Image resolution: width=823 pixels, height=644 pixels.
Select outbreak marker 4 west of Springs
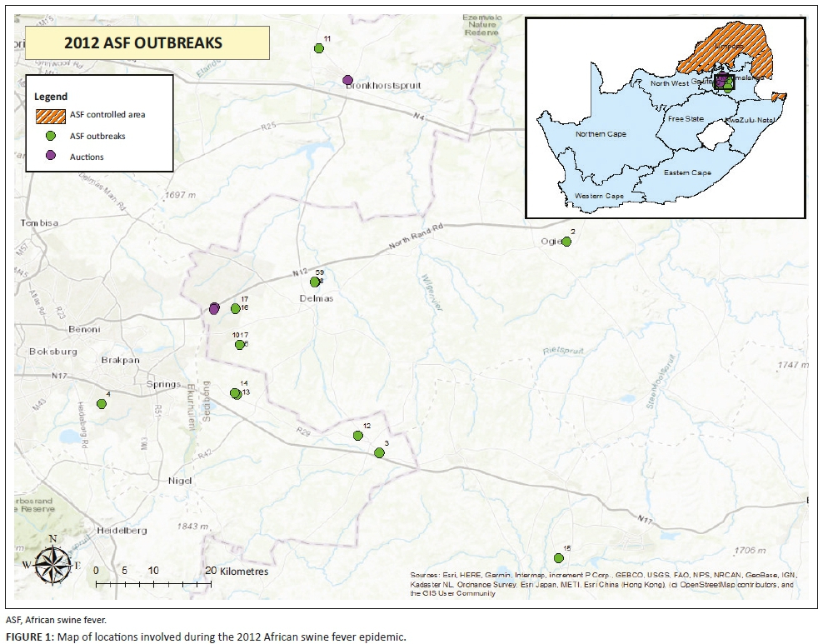click(102, 404)
